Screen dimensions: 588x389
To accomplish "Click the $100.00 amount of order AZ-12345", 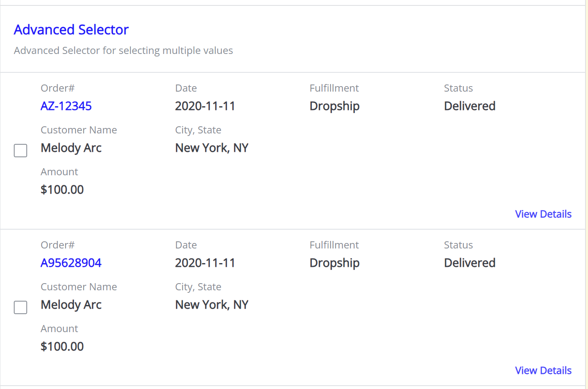I will pyautogui.click(x=62, y=189).
